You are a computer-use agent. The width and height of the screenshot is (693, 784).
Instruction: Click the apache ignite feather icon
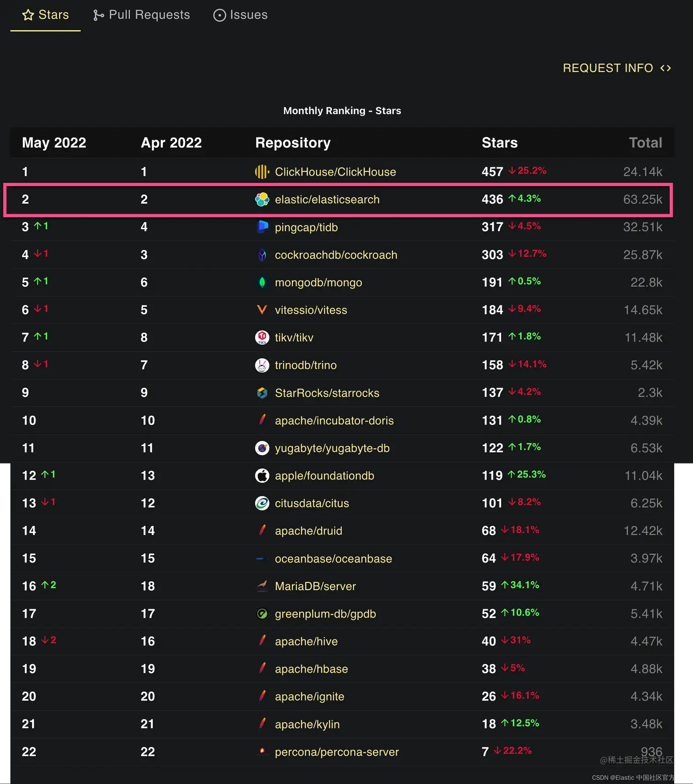coord(262,696)
